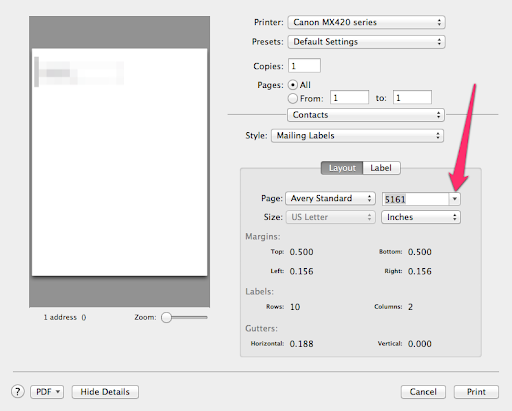Click the Zoom slider knob
This screenshot has height=411, width=512.
[x=166, y=317]
